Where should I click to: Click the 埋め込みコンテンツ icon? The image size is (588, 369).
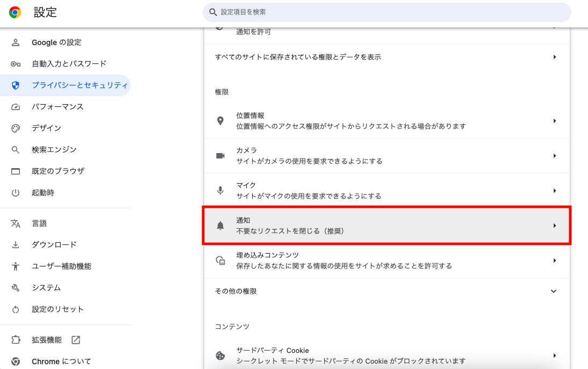click(x=220, y=261)
